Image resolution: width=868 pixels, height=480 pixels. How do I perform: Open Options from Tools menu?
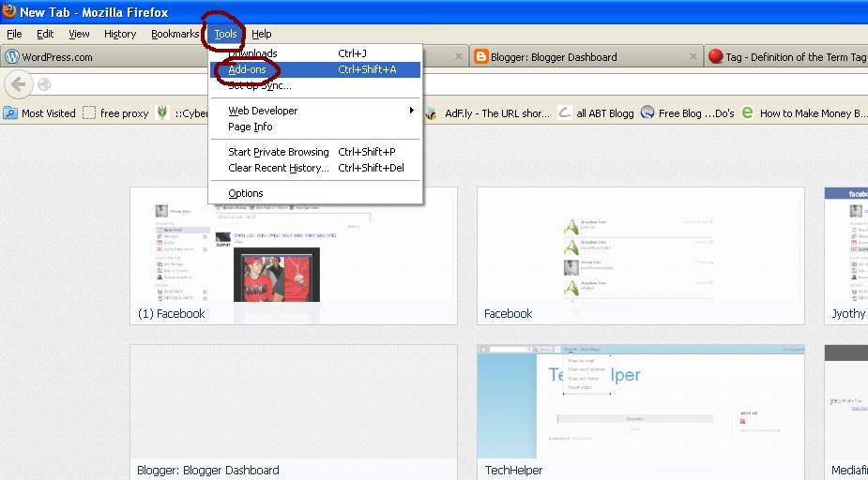point(315,193)
